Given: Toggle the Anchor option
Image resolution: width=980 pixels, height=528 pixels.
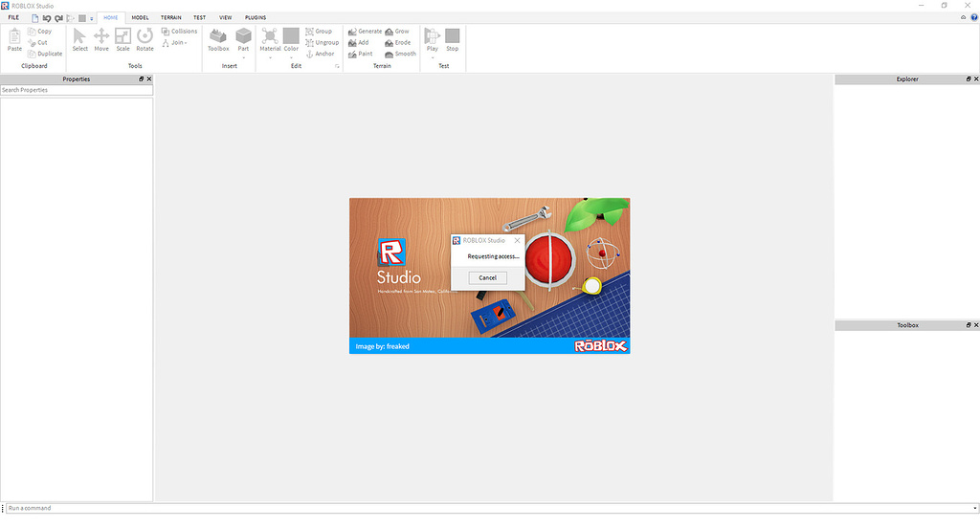Looking at the screenshot, I should coord(320,54).
